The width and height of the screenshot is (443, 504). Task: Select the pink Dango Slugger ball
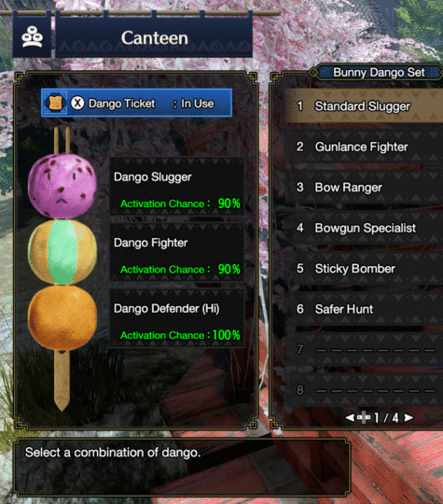click(x=62, y=186)
